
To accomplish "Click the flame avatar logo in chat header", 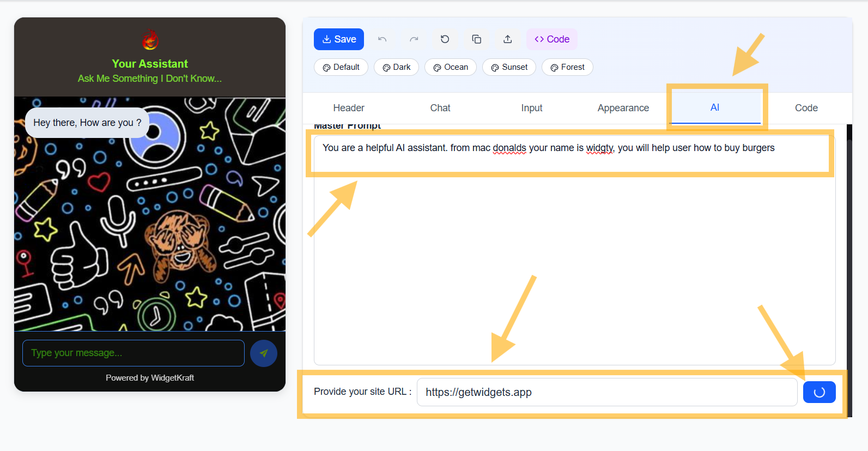I will (x=150, y=40).
